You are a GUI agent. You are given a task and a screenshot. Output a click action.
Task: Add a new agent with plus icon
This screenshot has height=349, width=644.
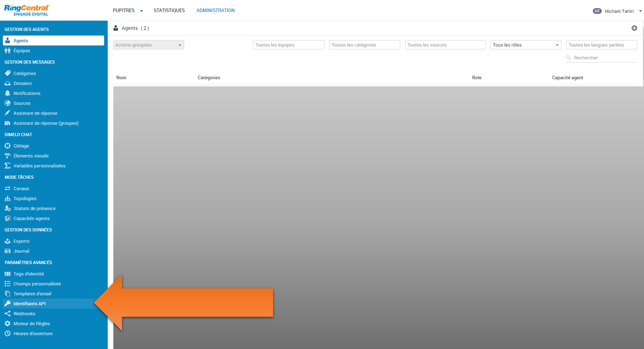point(634,28)
